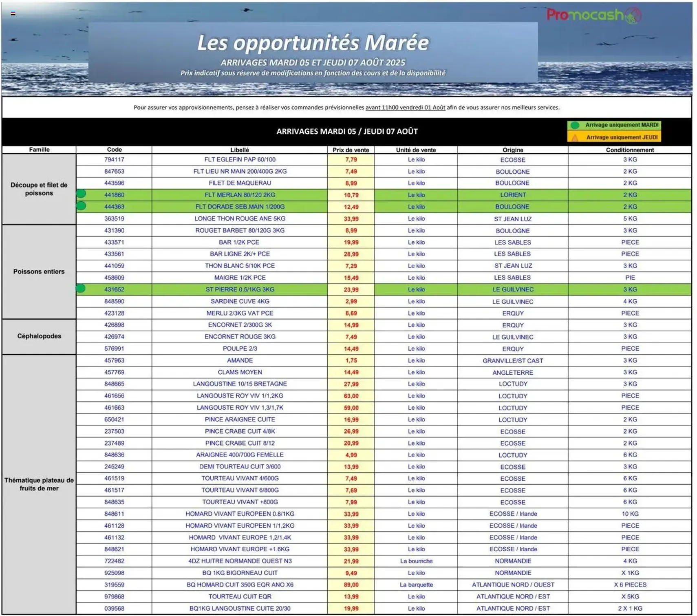Select the 'Thématique plateau de fruits de mer' cell
697x616 pixels.
point(39,484)
